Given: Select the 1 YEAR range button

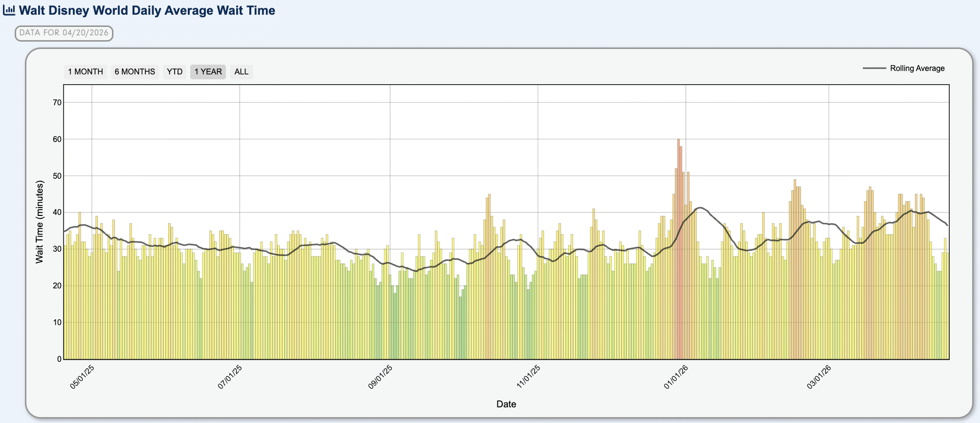Looking at the screenshot, I should [208, 72].
